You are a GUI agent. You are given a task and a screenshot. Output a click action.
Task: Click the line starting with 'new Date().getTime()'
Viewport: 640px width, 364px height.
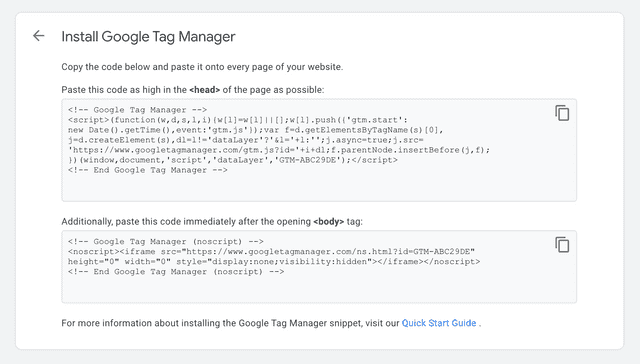(256, 130)
